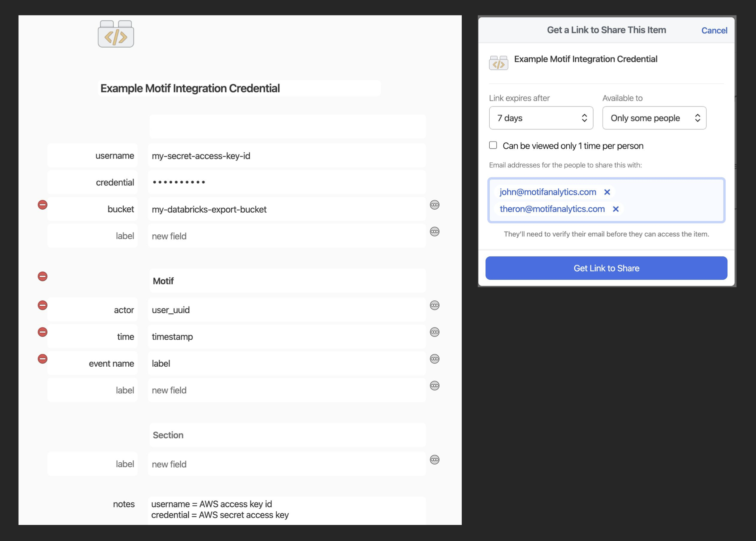Click the label placeholder under Section
This screenshot has width=756, height=541.
(x=92, y=464)
